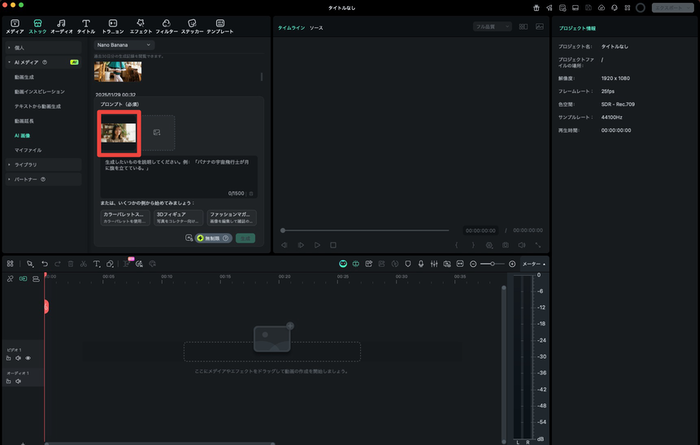The width and height of the screenshot is (700, 445).
Task: Click the カラーパレット example prompt button
Action: [125, 217]
